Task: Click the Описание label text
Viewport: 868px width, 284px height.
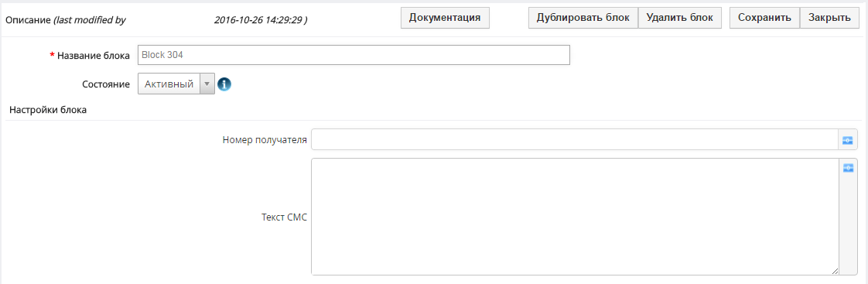Action: (28, 20)
